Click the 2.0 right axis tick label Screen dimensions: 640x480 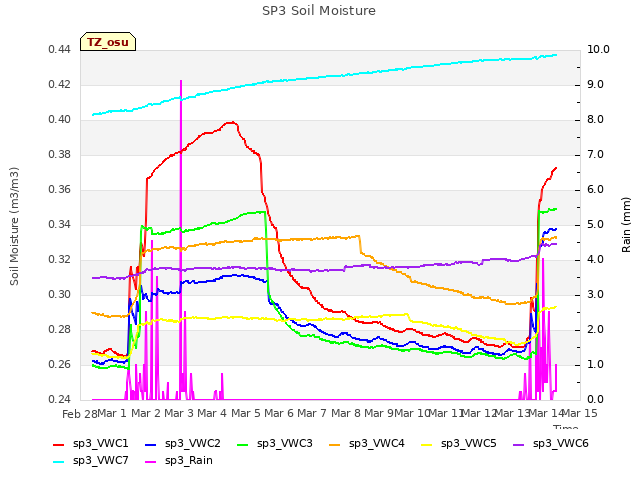click(x=595, y=330)
